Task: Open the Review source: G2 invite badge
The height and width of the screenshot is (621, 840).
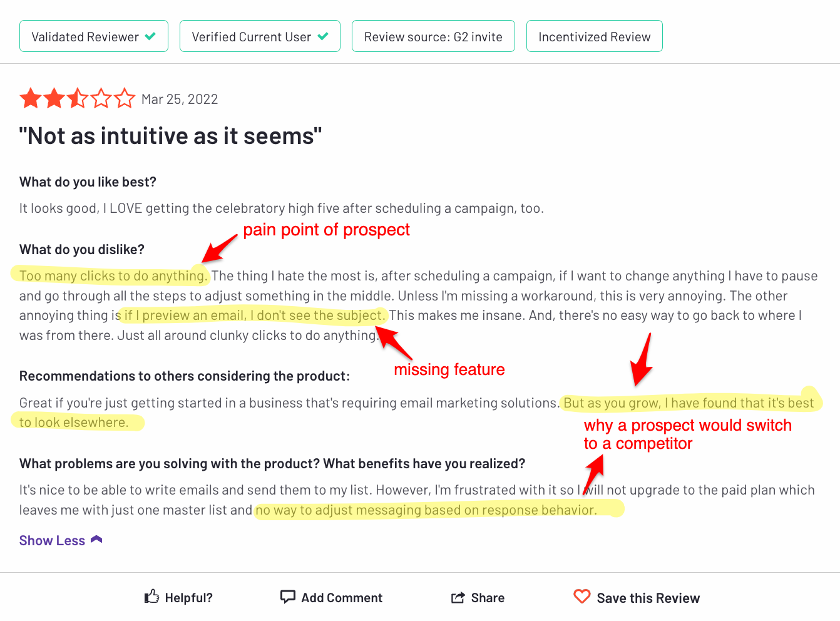Action: pos(433,36)
